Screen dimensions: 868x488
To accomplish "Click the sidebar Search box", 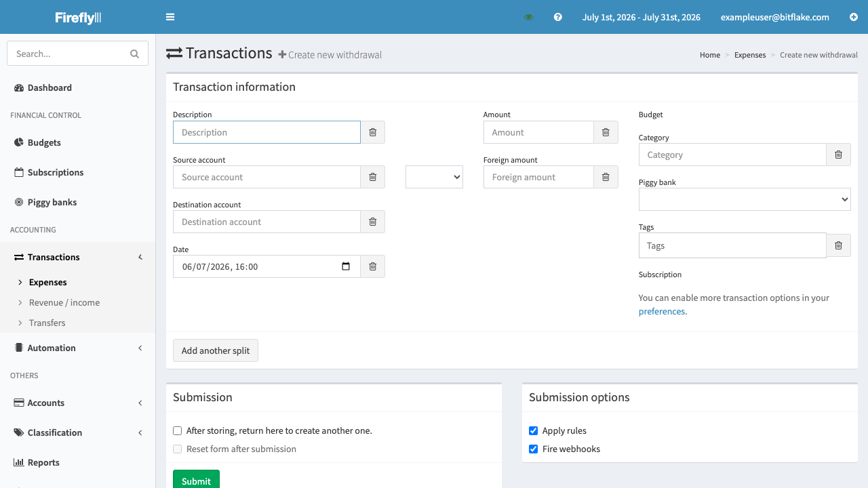I will pos(77,54).
